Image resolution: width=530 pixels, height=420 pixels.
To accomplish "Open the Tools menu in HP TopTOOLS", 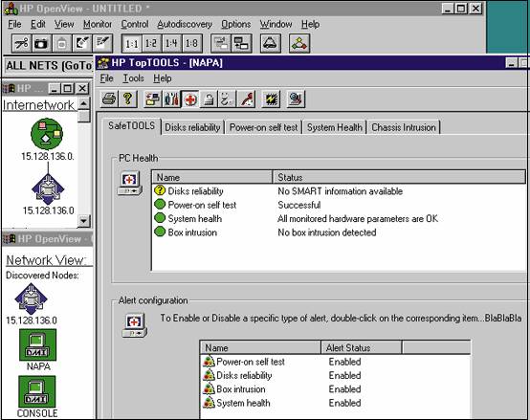I will 133,78.
